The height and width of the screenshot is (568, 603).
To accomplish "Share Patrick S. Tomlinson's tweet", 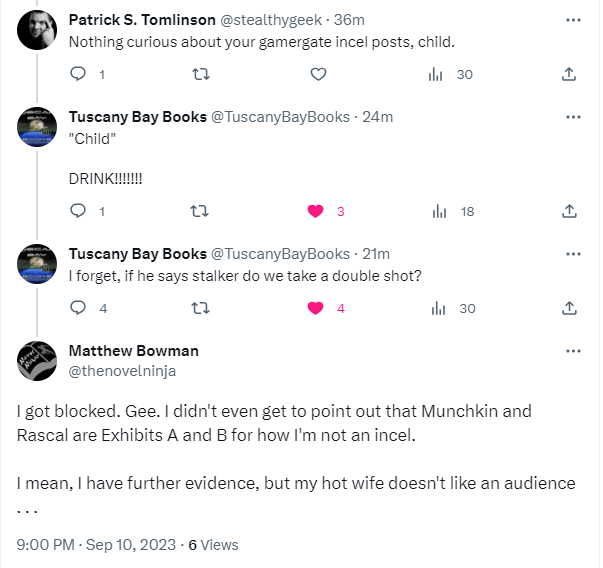I will pyautogui.click(x=569, y=74).
